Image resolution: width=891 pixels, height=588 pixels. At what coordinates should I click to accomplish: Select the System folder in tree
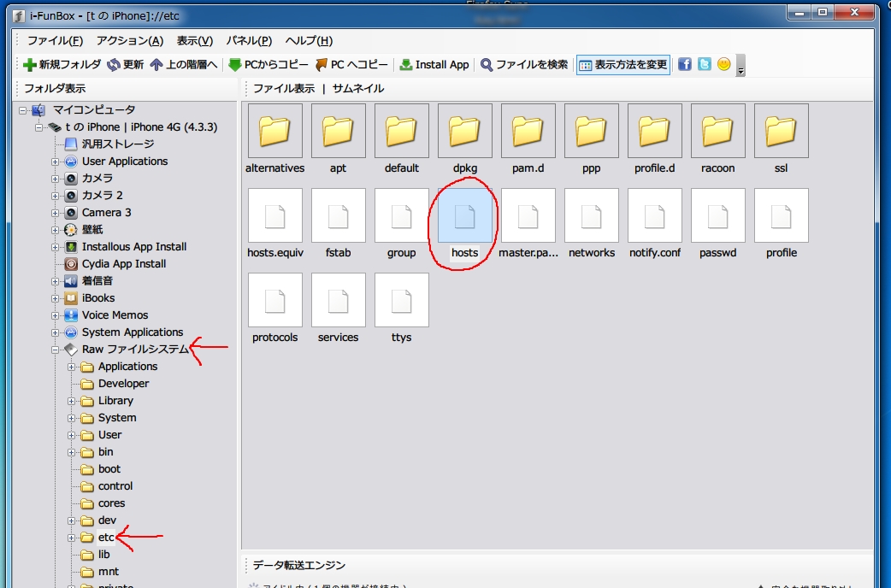click(117, 418)
